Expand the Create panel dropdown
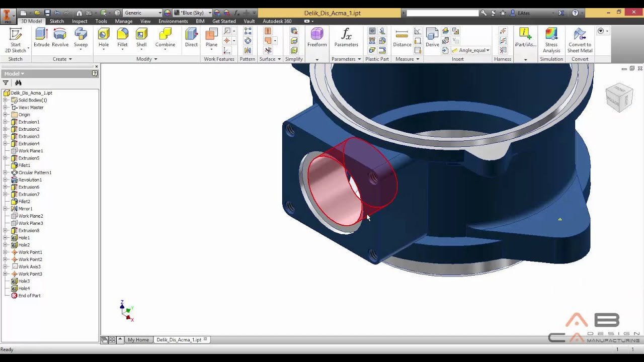 pyautogui.click(x=62, y=59)
